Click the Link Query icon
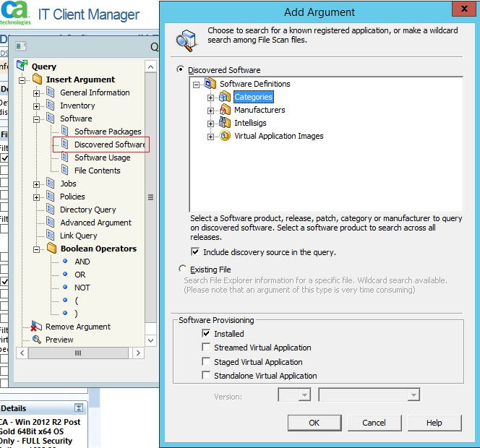Screen dimensions: 480x448 (51, 235)
